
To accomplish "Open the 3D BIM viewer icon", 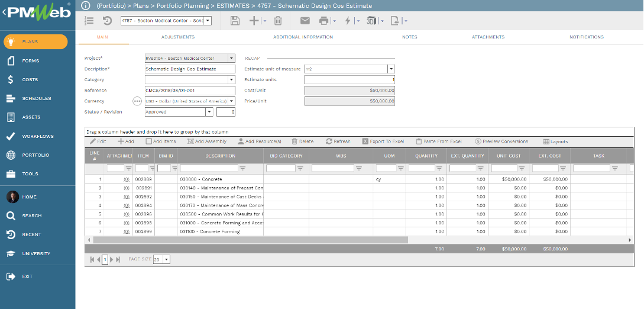I will tap(372, 21).
